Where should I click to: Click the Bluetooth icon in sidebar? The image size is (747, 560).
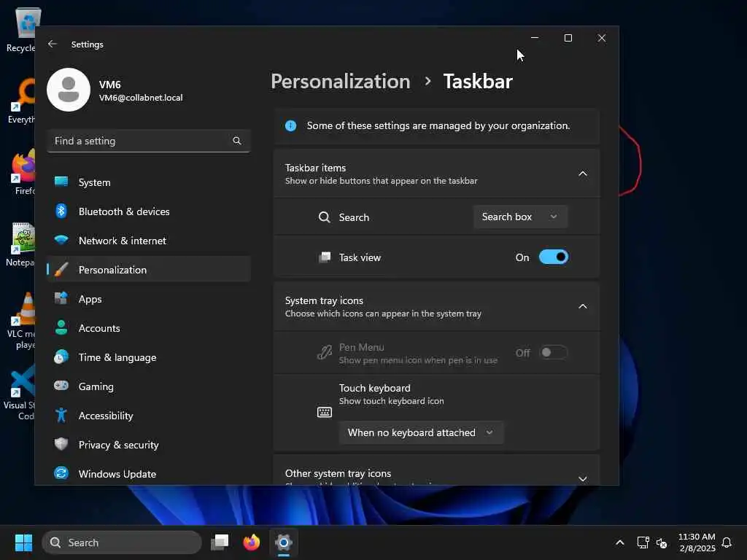pos(61,211)
